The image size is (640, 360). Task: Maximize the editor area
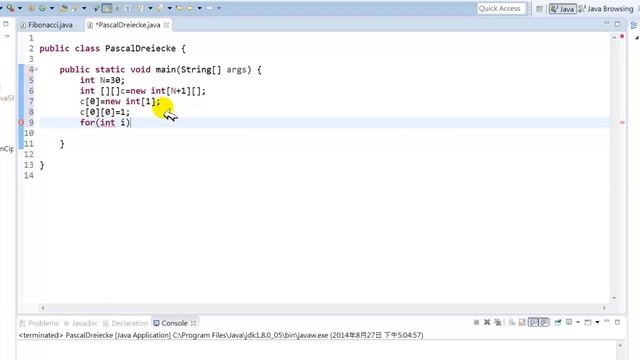(618, 24)
